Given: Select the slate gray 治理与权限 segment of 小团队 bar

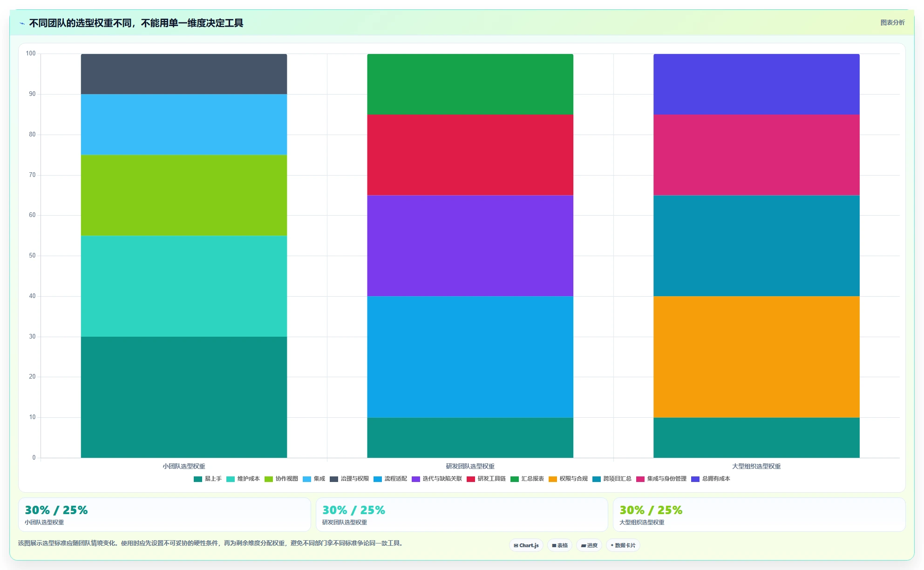Looking at the screenshot, I should [184, 74].
